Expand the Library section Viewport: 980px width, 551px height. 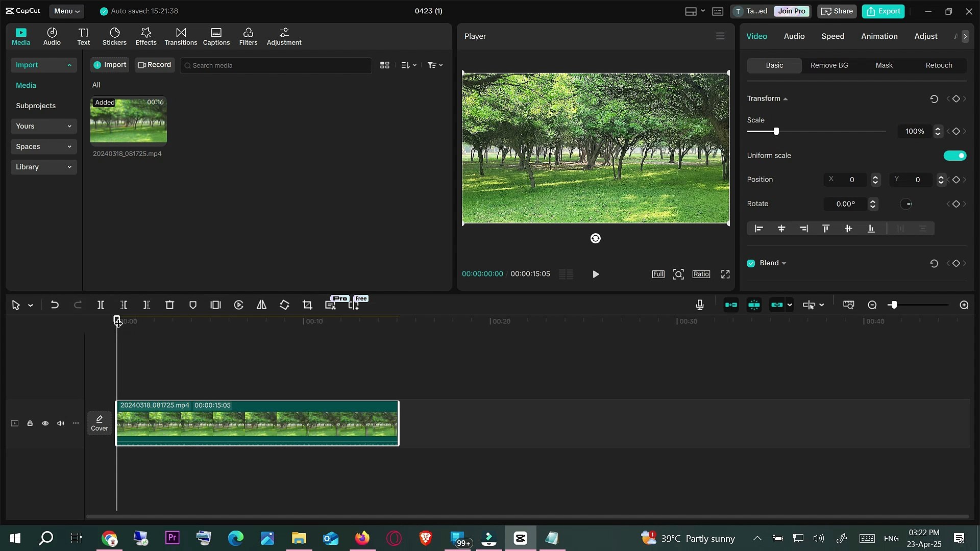43,167
